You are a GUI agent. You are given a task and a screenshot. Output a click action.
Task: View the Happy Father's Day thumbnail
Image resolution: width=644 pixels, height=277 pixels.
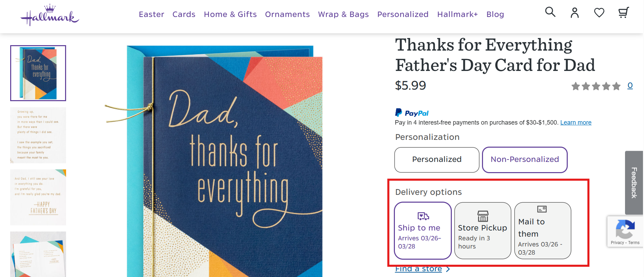pyautogui.click(x=38, y=197)
